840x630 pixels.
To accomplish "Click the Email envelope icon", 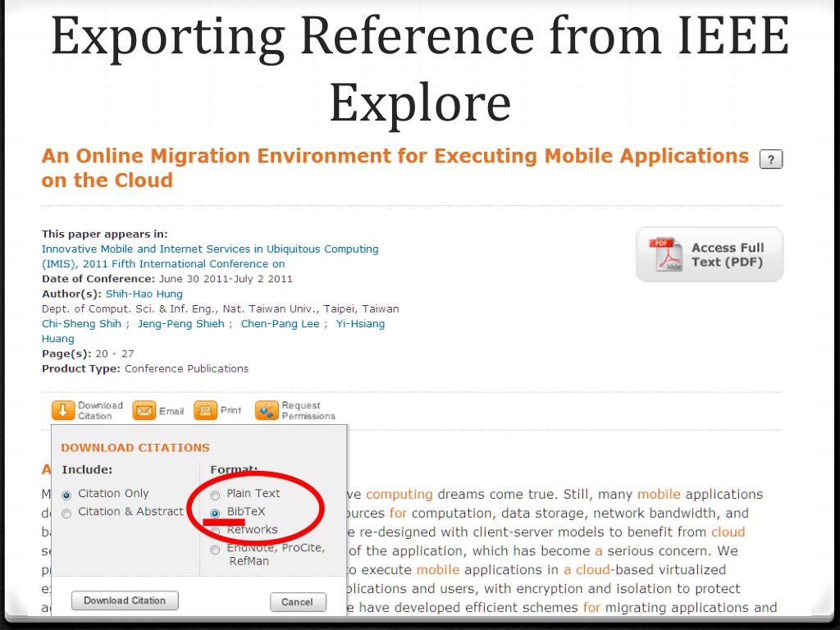I will [x=144, y=411].
